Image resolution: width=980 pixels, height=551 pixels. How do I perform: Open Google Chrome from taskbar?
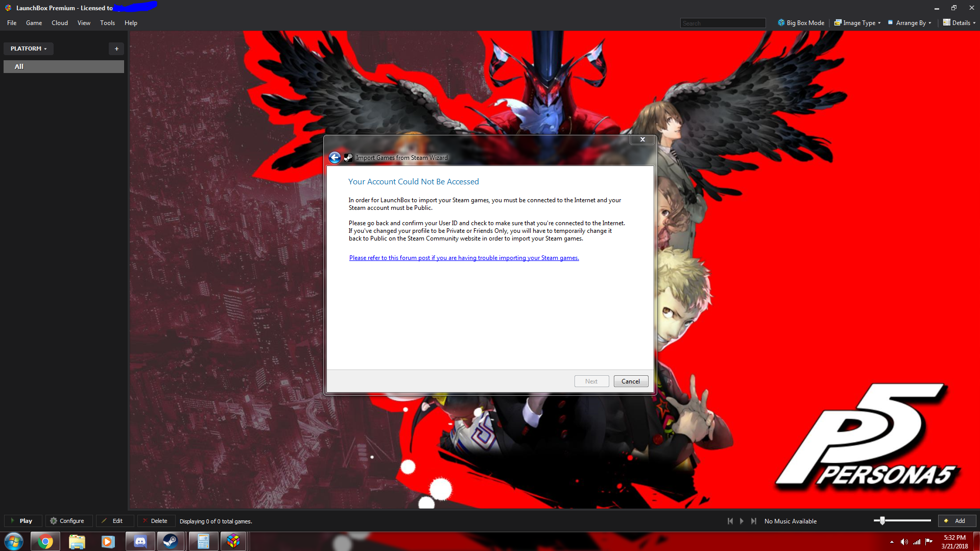[x=45, y=541]
